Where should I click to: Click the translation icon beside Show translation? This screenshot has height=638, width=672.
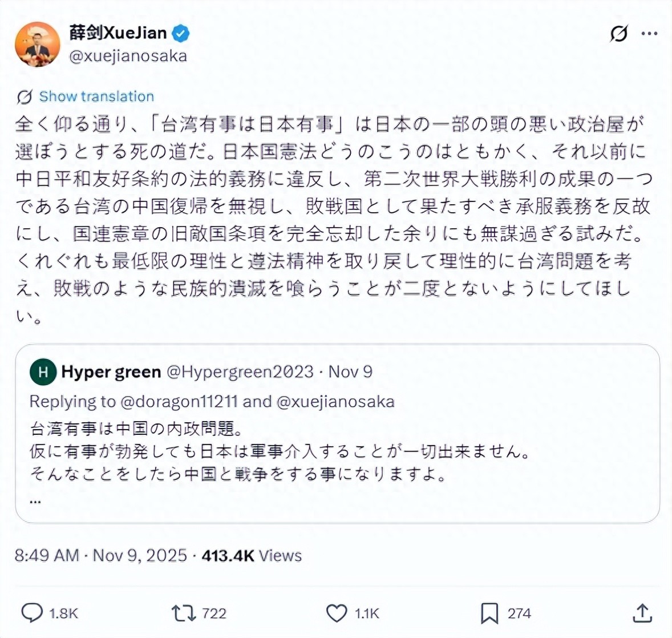pyautogui.click(x=24, y=97)
